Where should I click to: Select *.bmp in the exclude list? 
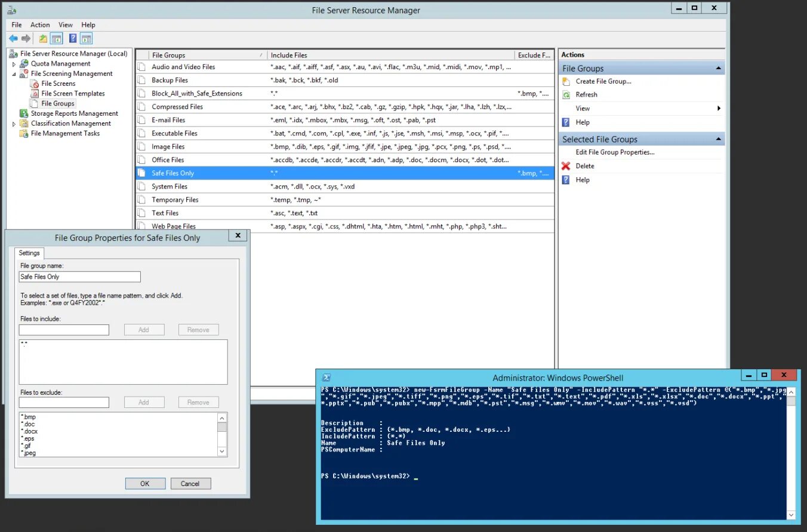point(28,417)
